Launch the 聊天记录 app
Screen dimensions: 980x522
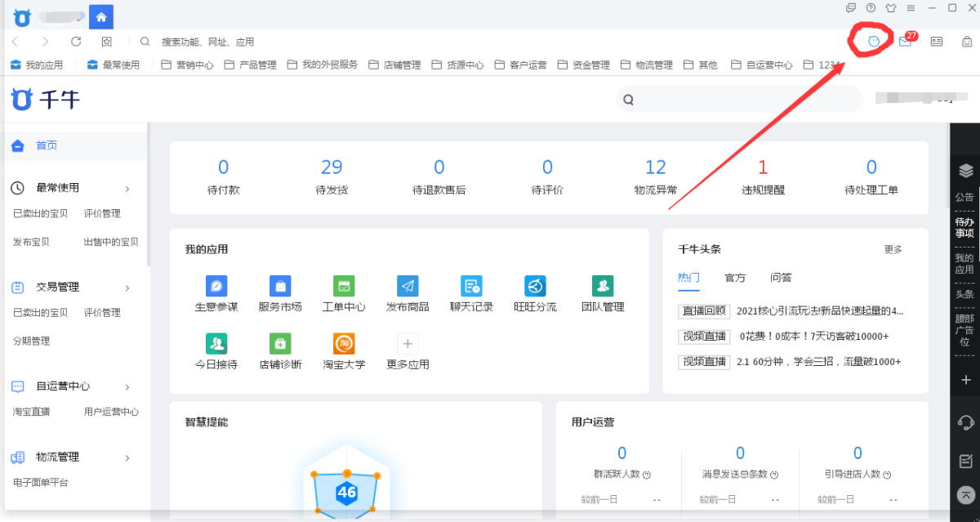471,286
